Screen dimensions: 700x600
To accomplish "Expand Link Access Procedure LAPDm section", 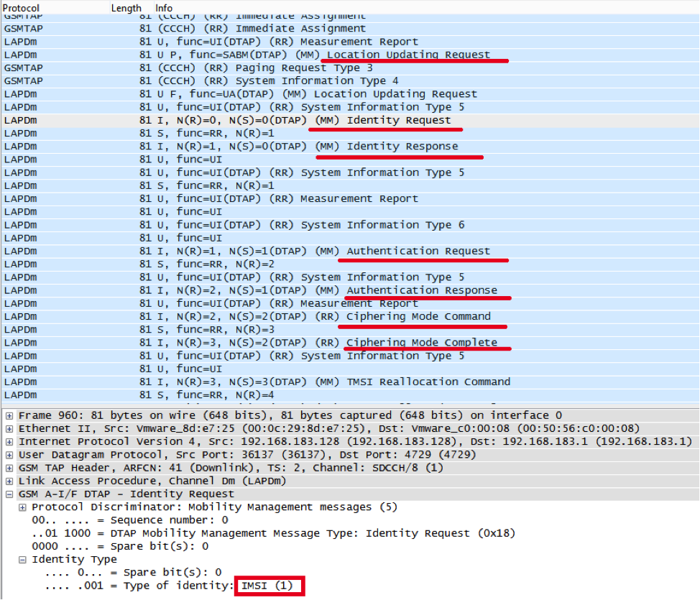I will click(x=9, y=481).
